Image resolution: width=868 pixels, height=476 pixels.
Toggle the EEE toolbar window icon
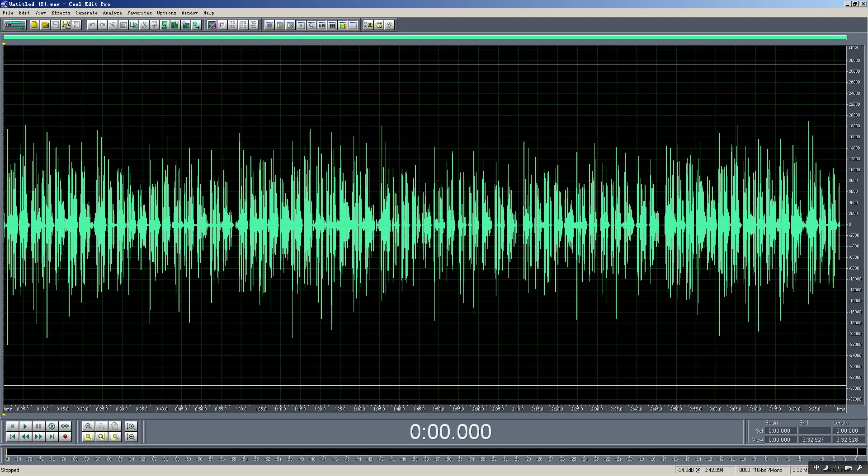332,25
